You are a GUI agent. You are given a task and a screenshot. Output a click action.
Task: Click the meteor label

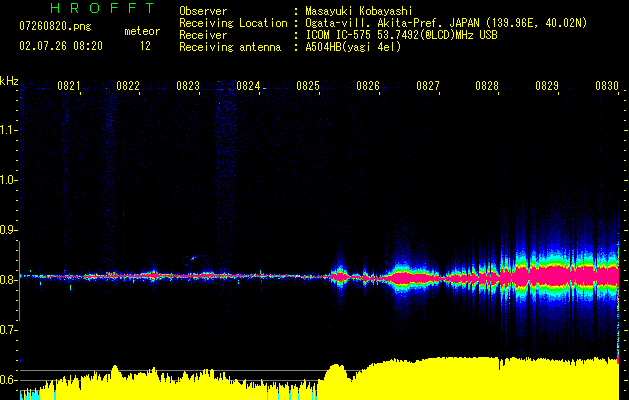[x=142, y=31]
